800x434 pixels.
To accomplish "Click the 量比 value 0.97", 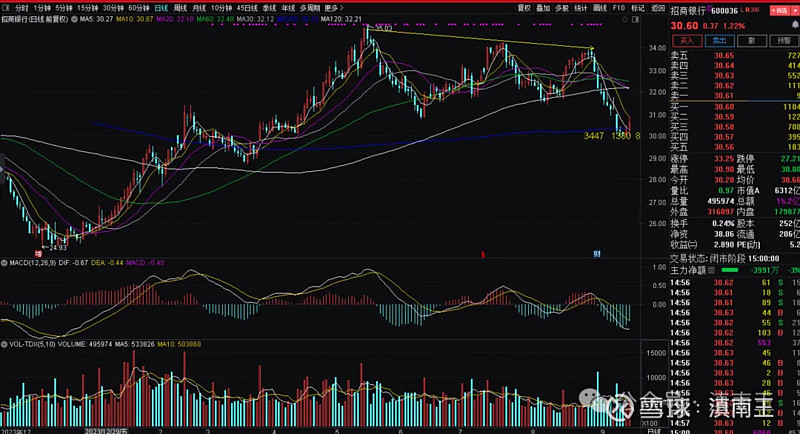I will 726,190.
